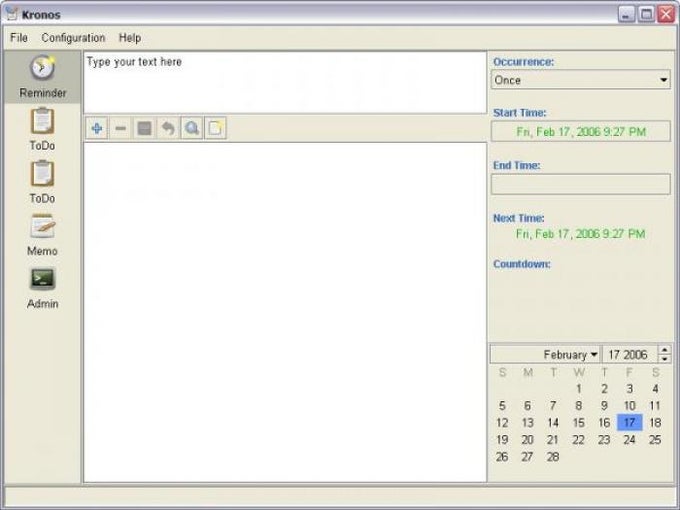Open the Configuration menu
This screenshot has height=510, width=680.
[73, 38]
